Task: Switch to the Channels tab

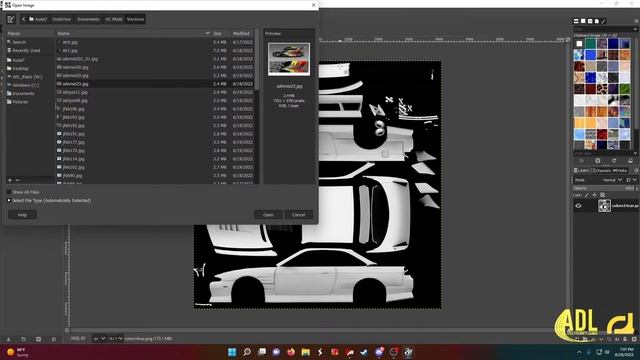Action: [602, 171]
